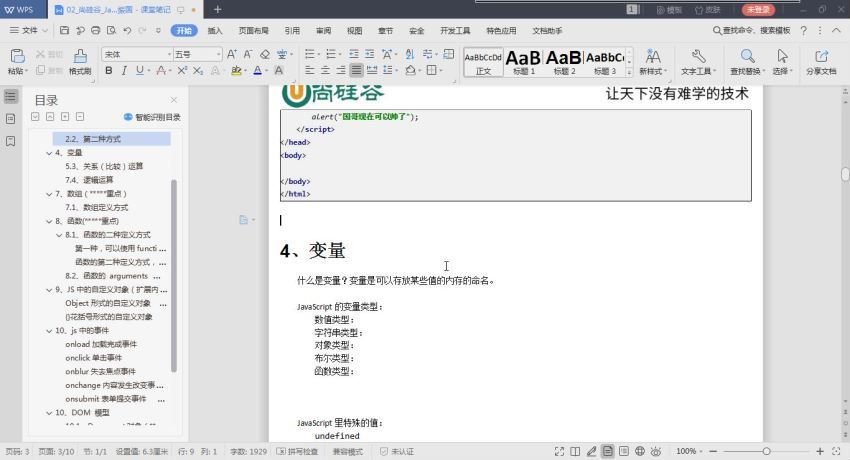
Task: Collapse the '4、变量' outline node
Action: (49, 153)
